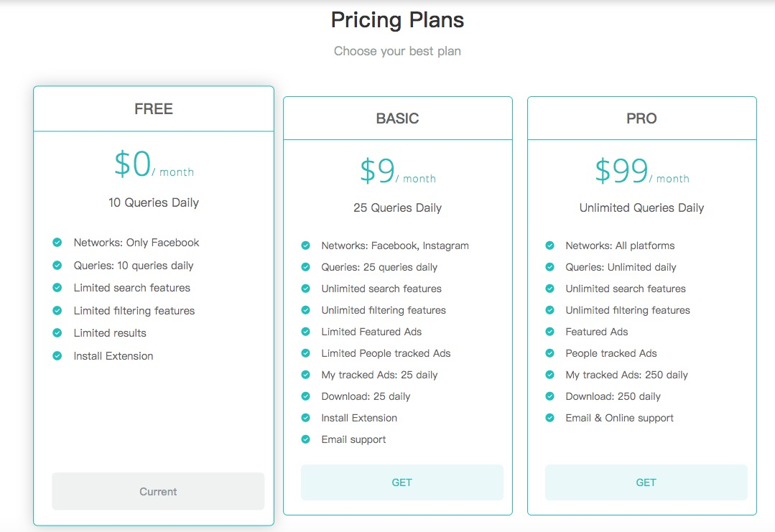Click checkmark next to My tracked Ads: 250 daily
Screen dimensions: 775x532
549,375
